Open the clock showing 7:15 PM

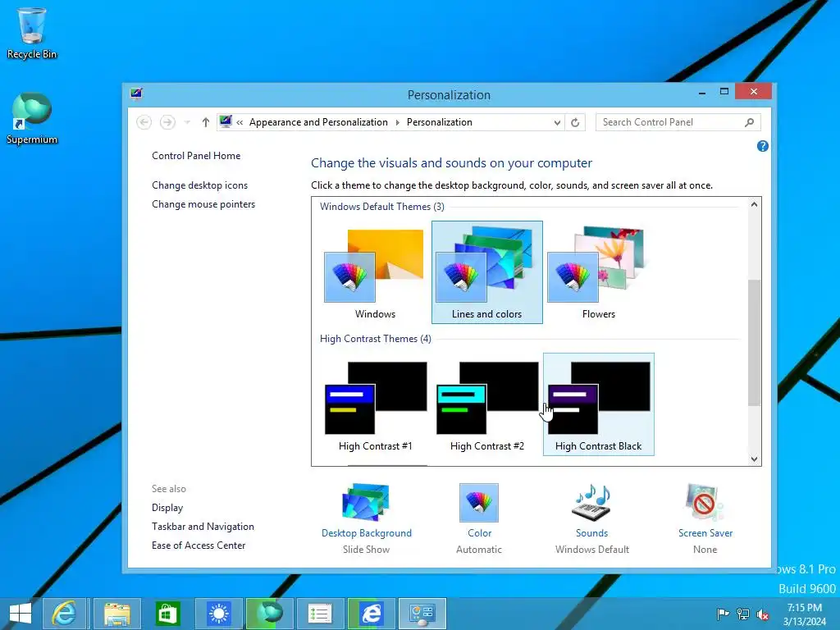[805, 614]
